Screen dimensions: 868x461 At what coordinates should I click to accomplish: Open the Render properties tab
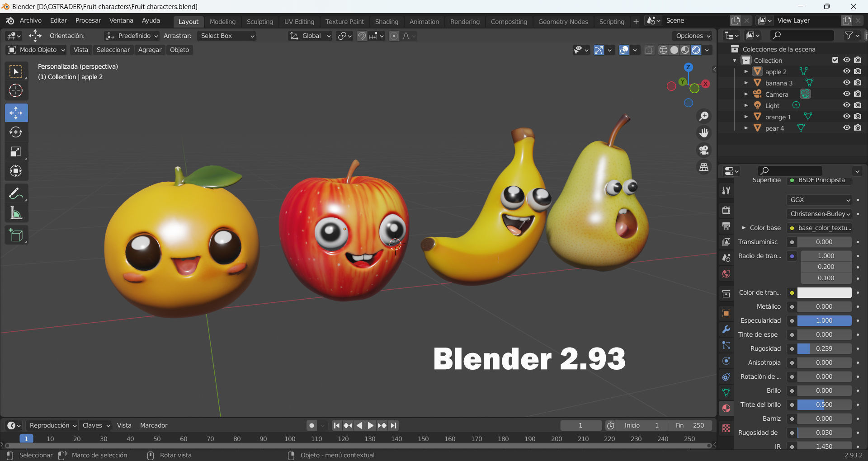click(726, 210)
